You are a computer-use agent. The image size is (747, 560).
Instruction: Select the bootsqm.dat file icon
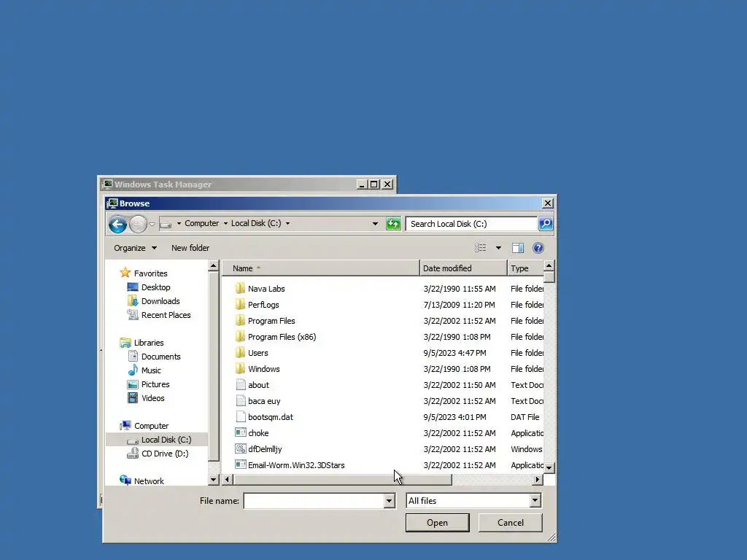(x=241, y=417)
